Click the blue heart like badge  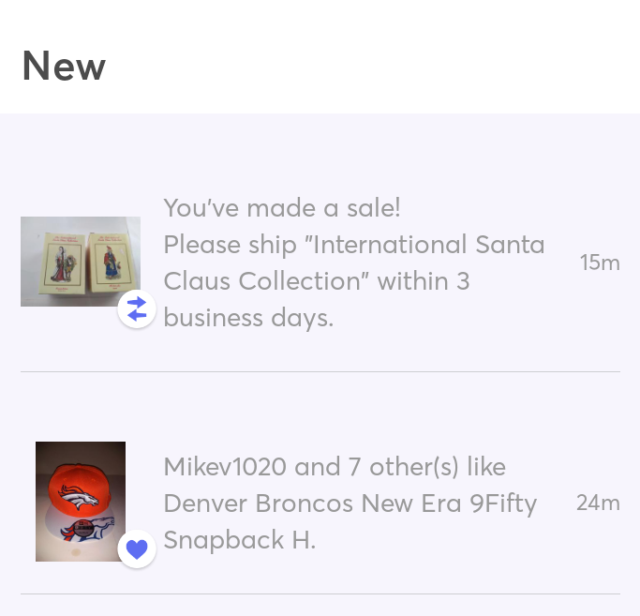(x=137, y=549)
